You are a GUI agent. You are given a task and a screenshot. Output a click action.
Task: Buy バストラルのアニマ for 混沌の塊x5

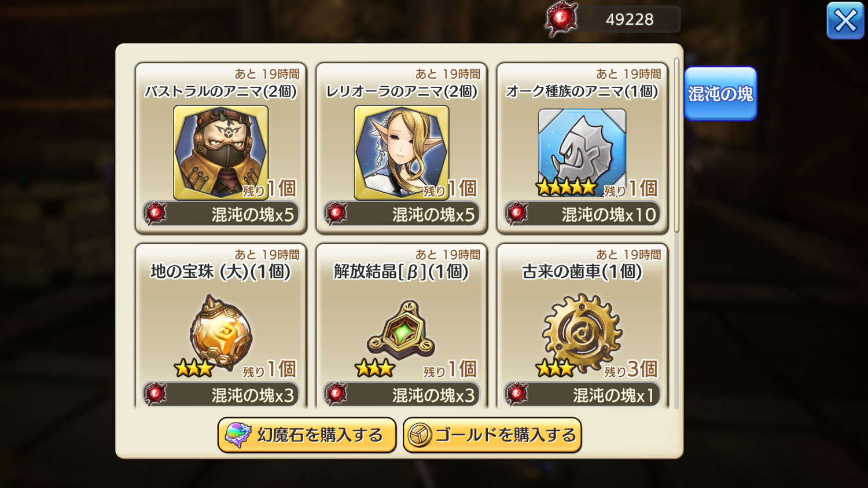coord(220,214)
